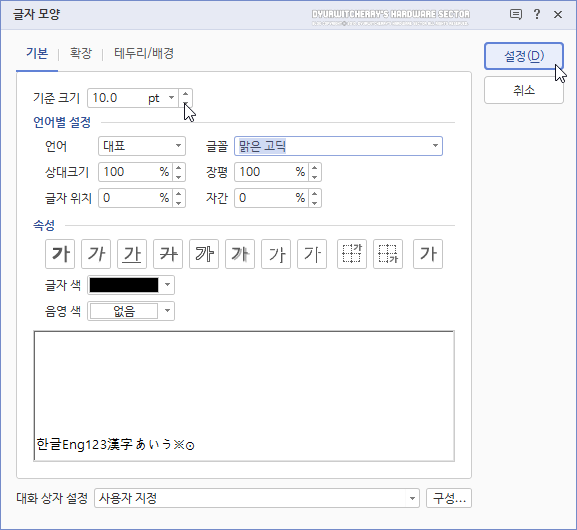Image resolution: width=577 pixels, height=530 pixels.
Task: Click the 설정(D) button
Action: coord(524,56)
